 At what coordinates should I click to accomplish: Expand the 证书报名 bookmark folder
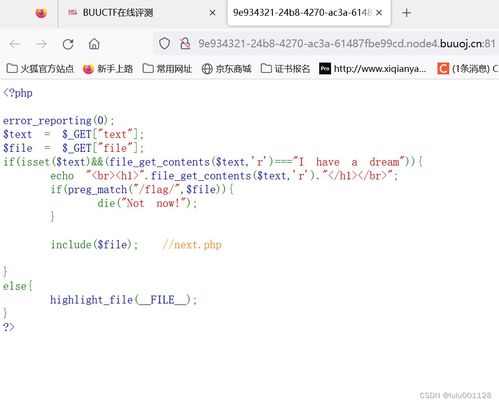(285, 69)
